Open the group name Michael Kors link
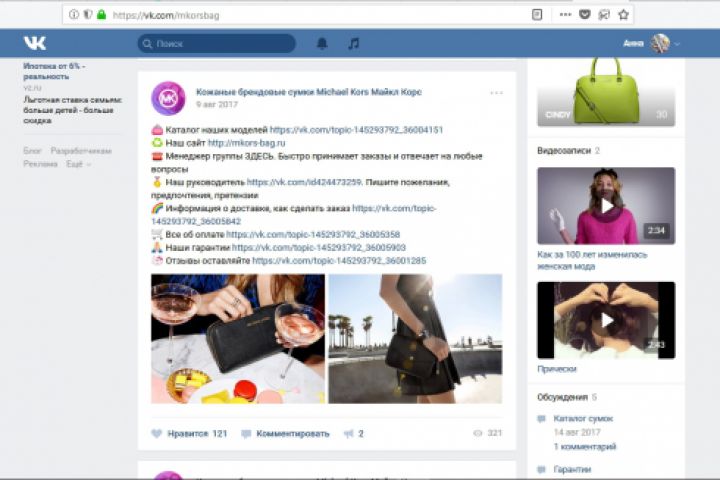This screenshot has width=720, height=480. point(309,92)
